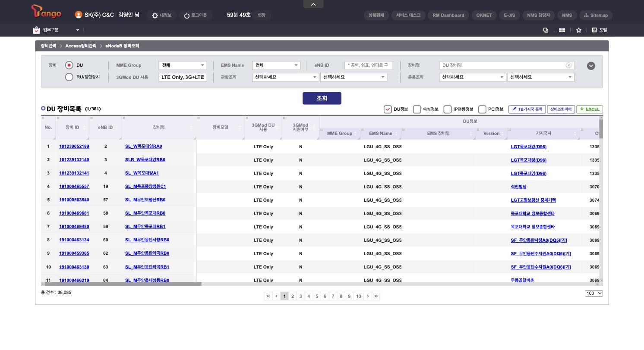Open the 포털 link
The width and height of the screenshot is (644, 350).
(600, 30)
